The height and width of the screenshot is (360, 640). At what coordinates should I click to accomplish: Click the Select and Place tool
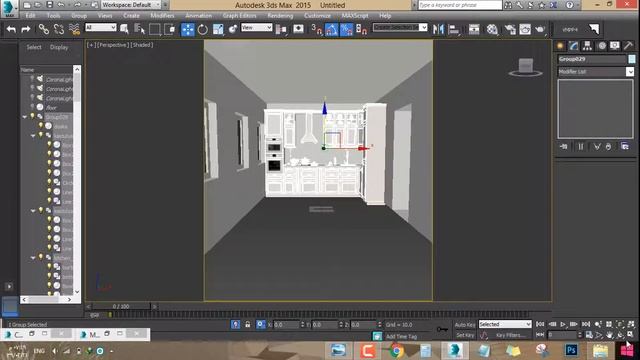(233, 29)
